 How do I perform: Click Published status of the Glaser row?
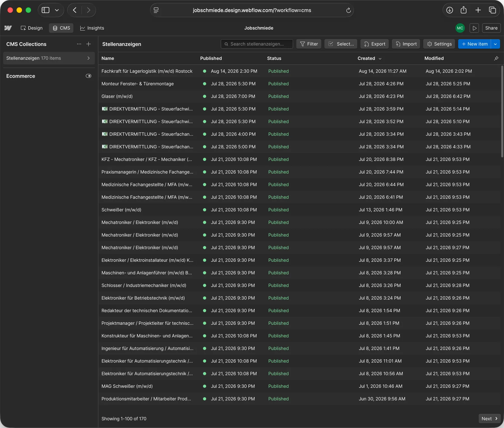(278, 96)
